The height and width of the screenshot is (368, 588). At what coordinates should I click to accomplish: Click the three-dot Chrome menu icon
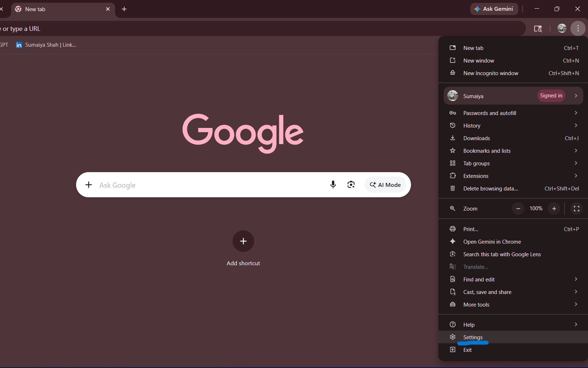pyautogui.click(x=578, y=28)
